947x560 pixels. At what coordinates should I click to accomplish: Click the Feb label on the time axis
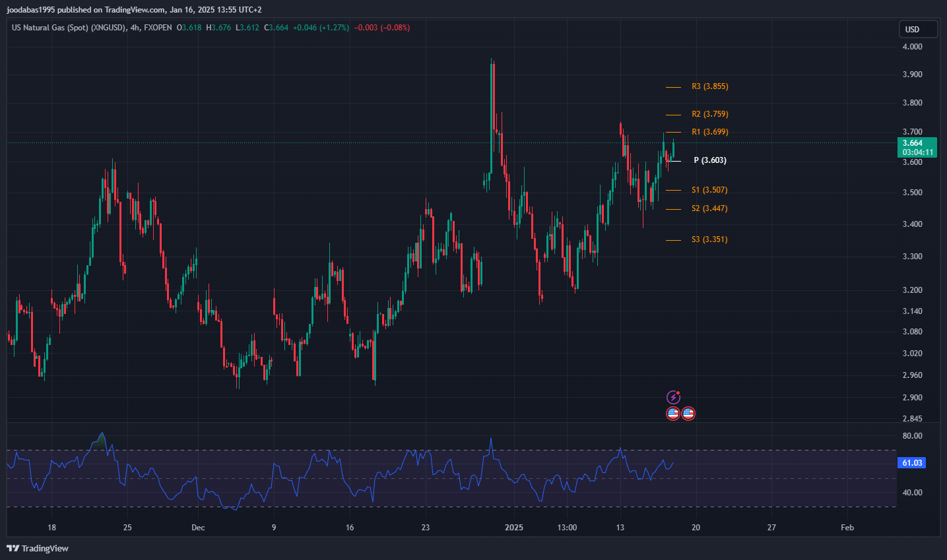pos(847,528)
